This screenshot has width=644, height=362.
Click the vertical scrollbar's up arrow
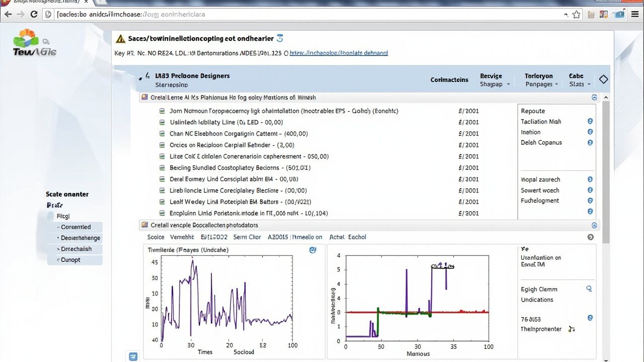tap(606, 97)
